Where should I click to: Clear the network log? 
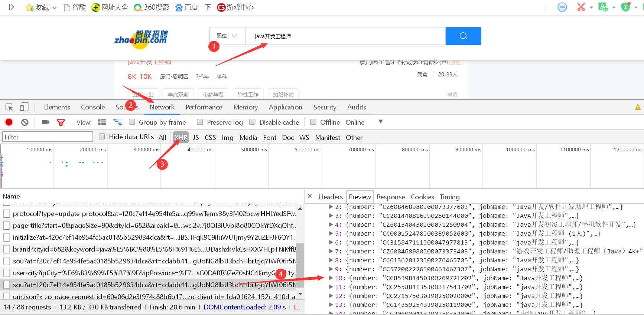point(25,122)
